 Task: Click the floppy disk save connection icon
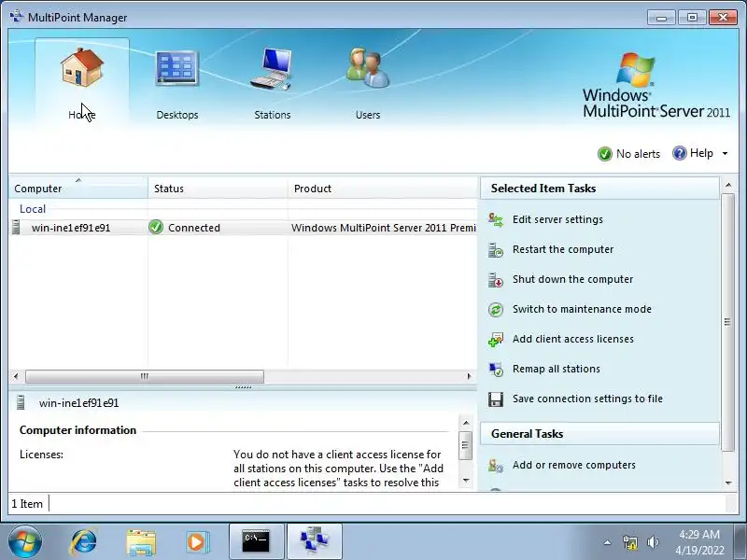(496, 399)
